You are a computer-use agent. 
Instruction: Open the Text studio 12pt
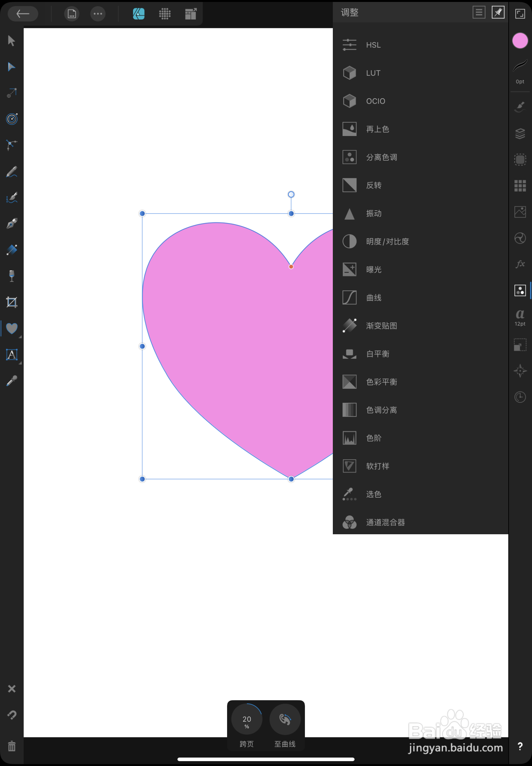(x=520, y=317)
